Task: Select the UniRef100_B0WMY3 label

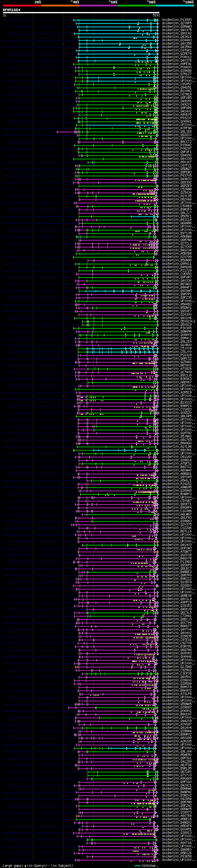Action: coord(176,494)
